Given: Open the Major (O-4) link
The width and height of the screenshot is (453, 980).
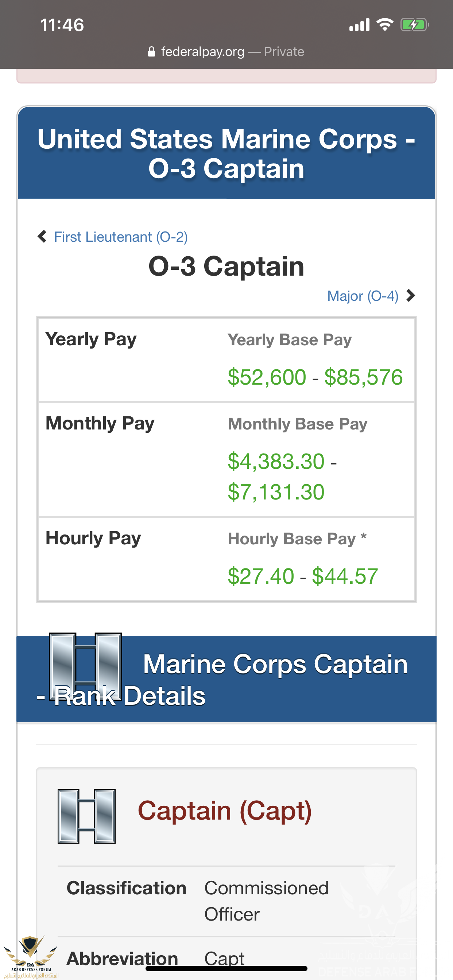Looking at the screenshot, I should (x=363, y=296).
